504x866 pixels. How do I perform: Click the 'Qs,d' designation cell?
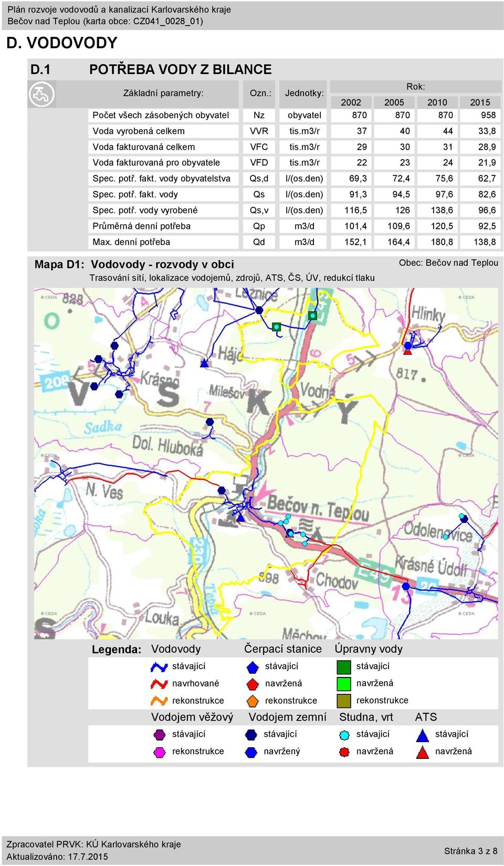coord(259,178)
